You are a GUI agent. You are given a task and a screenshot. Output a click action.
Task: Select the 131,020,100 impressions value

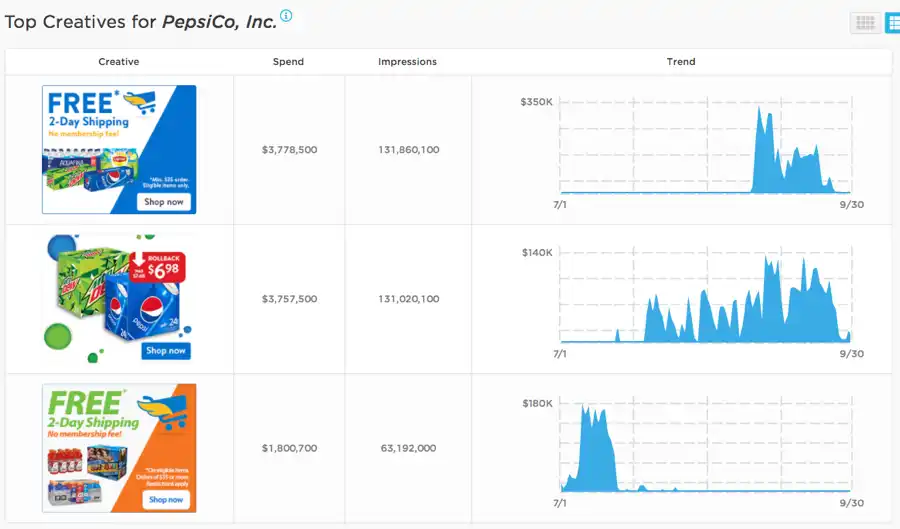[409, 299]
